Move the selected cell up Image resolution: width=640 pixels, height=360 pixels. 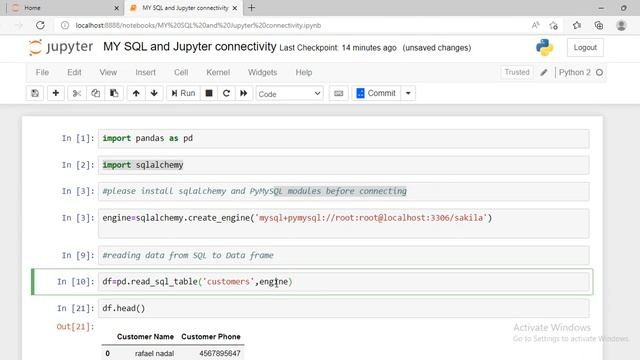tap(136, 93)
